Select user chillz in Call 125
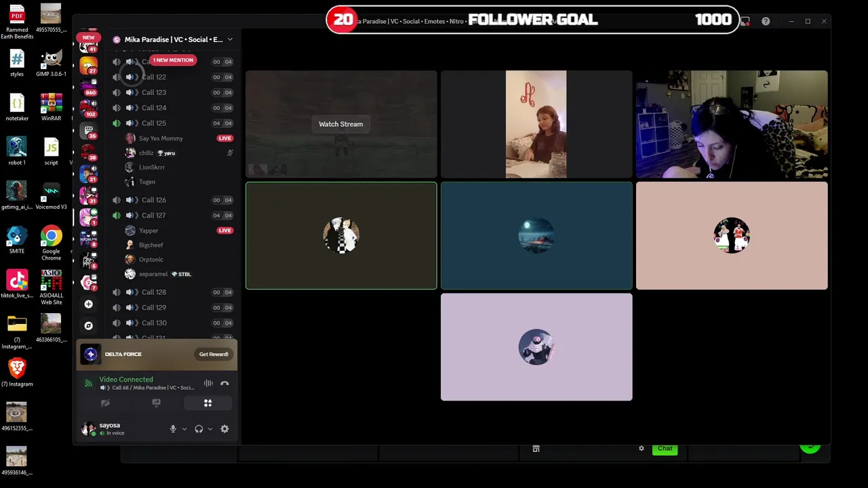Viewport: 868px width, 488px height. click(146, 153)
